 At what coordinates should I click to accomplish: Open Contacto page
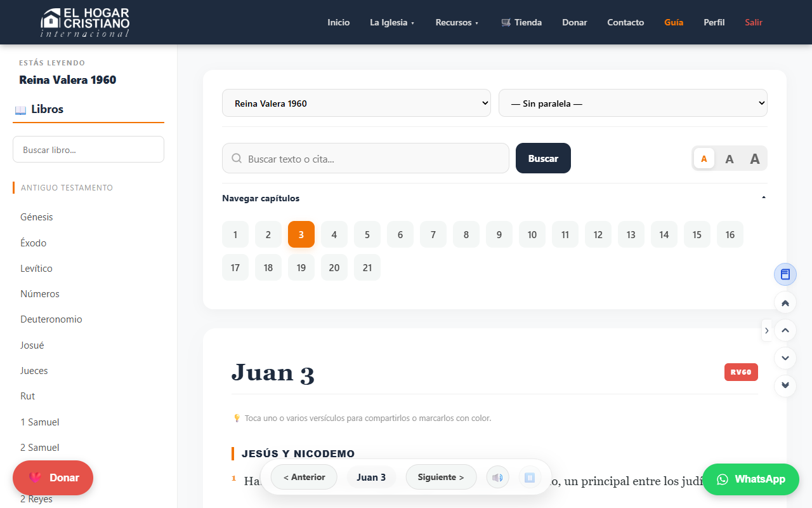pos(625,22)
